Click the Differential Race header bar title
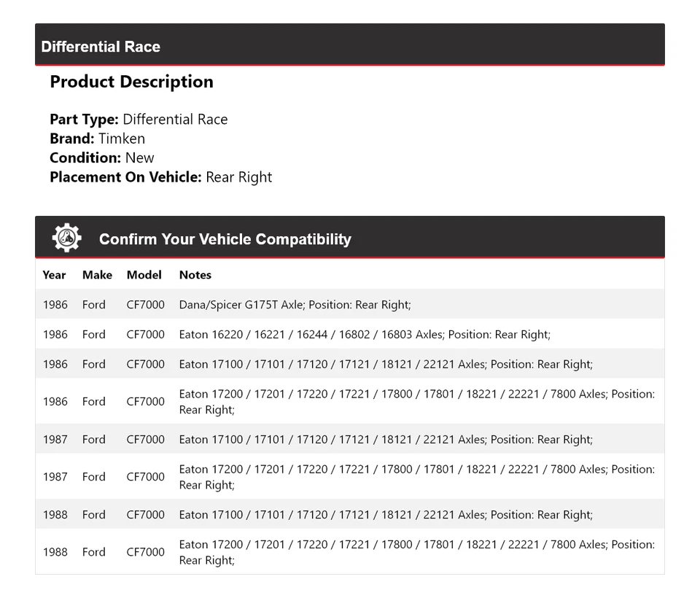This screenshot has height=598, width=700. pyautogui.click(x=101, y=47)
